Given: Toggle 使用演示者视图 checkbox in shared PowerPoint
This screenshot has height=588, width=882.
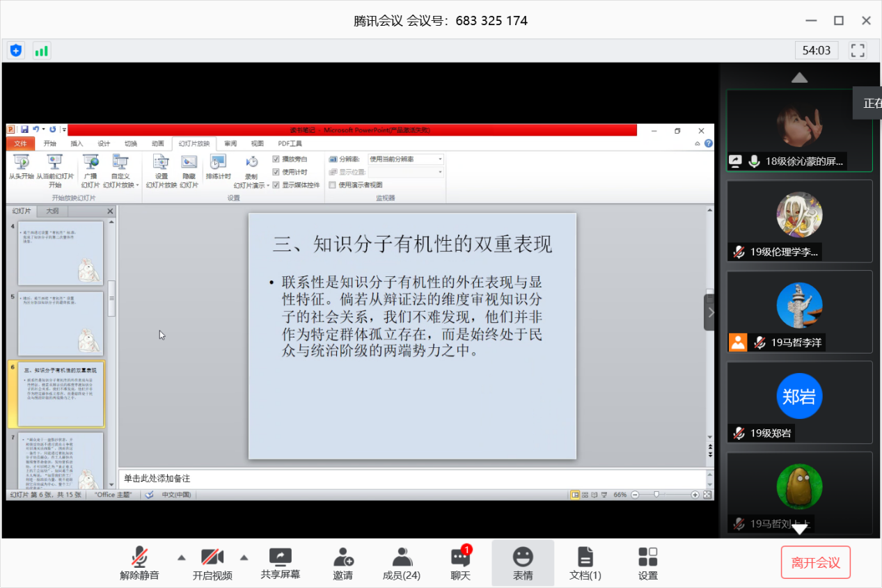Looking at the screenshot, I should tap(333, 185).
